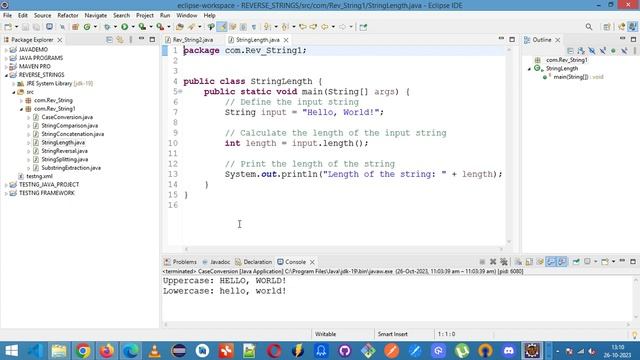Click Back navigation arrow in toolbar
The height and width of the screenshot is (360, 640).
(324, 27)
